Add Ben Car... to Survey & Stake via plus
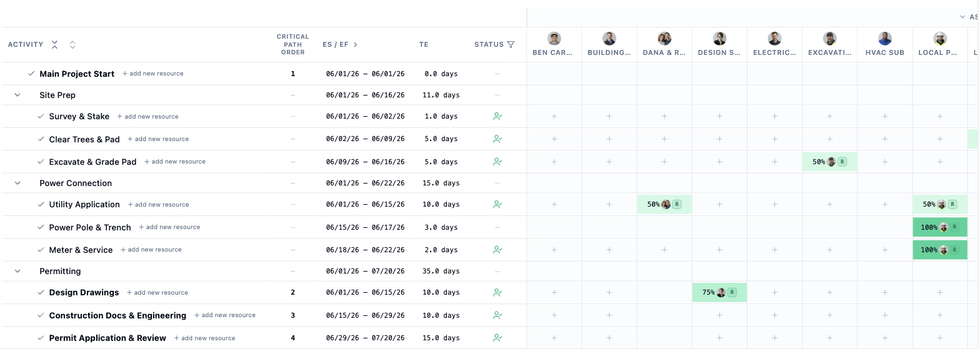The height and width of the screenshot is (349, 980). 554,116
